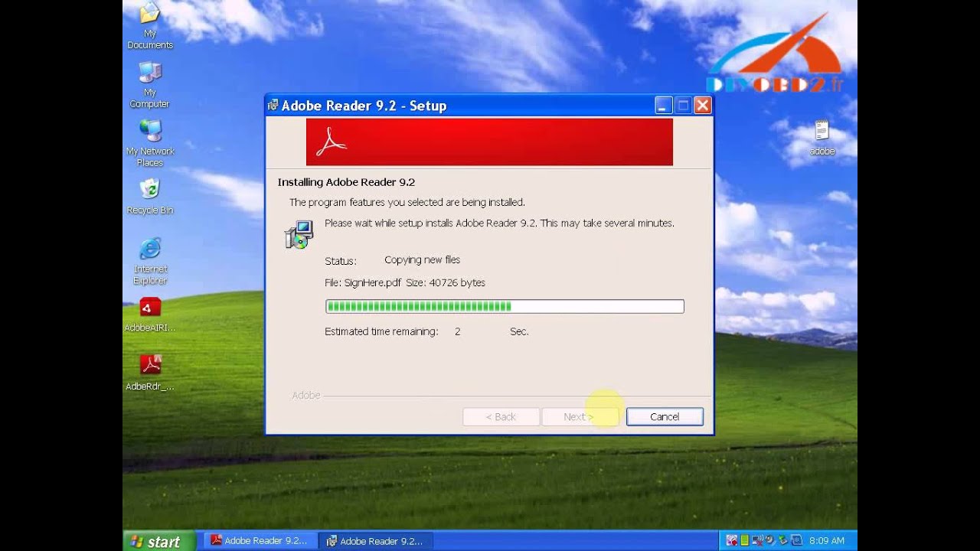Image resolution: width=980 pixels, height=551 pixels.
Task: Minimize the Adobe Reader Setup window
Action: pyautogui.click(x=664, y=106)
